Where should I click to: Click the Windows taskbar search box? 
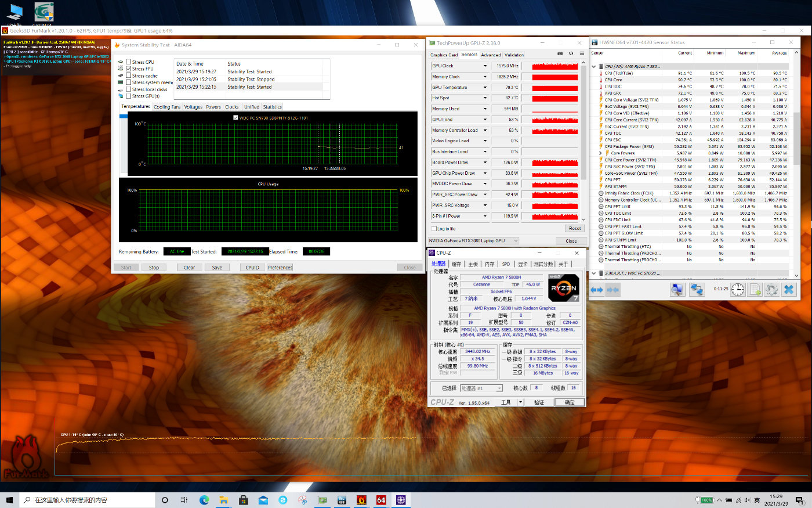click(x=87, y=500)
